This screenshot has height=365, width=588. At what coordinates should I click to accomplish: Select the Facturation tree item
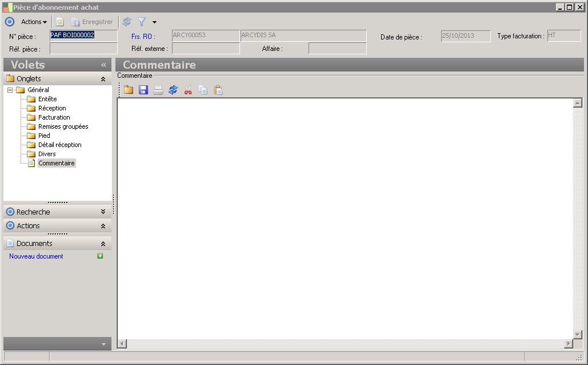tap(54, 117)
